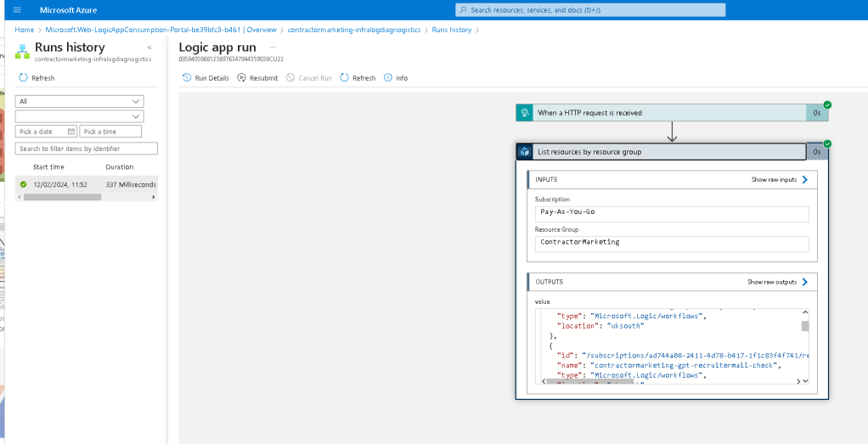Select the When a HTTP request is received step
The image size is (868, 444).
click(x=672, y=112)
